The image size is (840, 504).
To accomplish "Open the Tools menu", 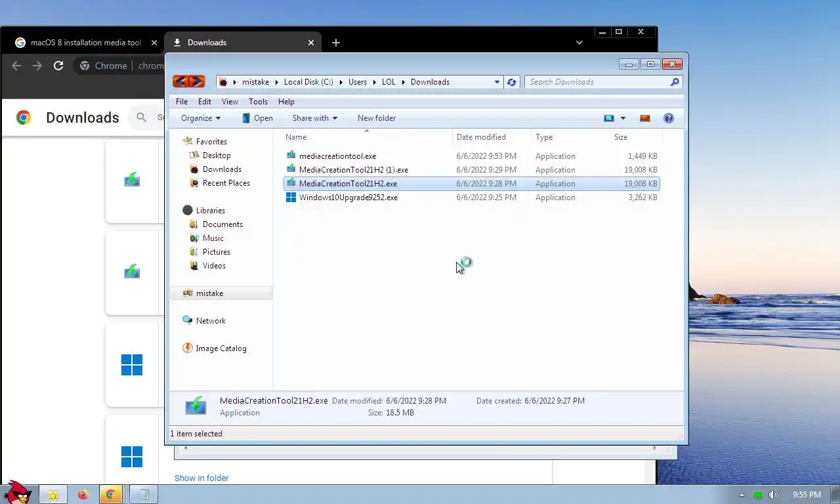I will click(258, 102).
